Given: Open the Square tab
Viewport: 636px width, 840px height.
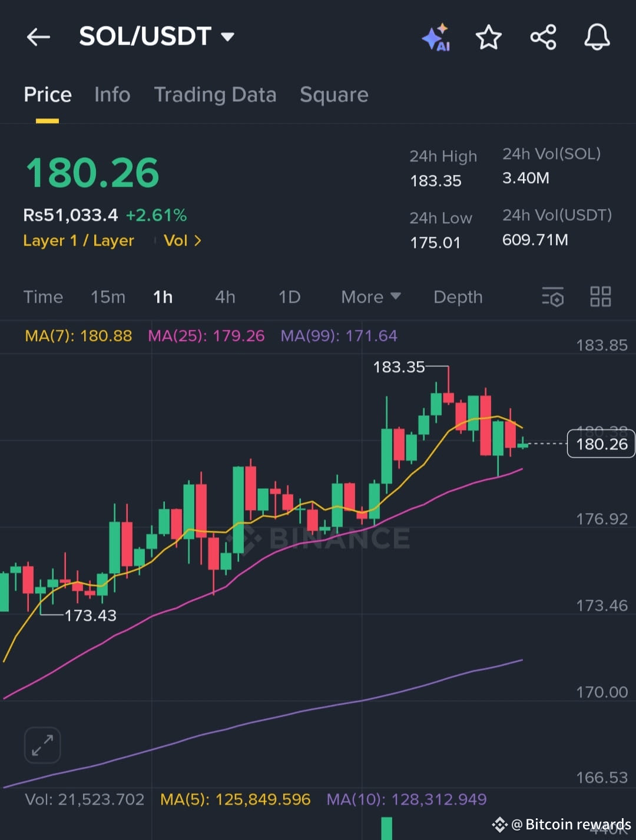Looking at the screenshot, I should [334, 95].
